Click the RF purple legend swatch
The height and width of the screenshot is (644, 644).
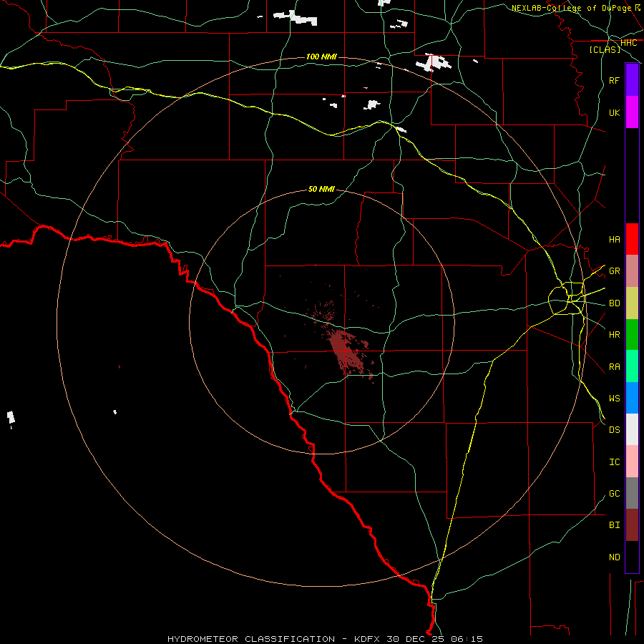[x=632, y=80]
